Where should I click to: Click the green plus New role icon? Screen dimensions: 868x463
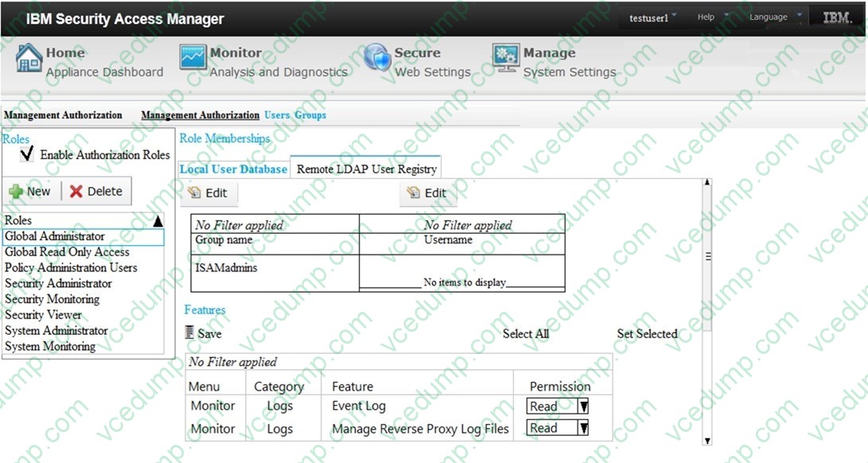tap(16, 192)
